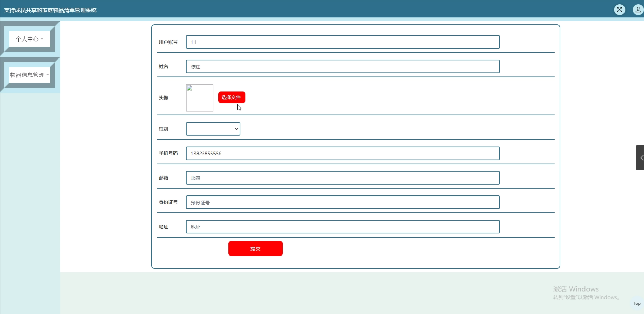This screenshot has height=314, width=644.
Task: Click into the 姓名 text field
Action: pos(343,67)
